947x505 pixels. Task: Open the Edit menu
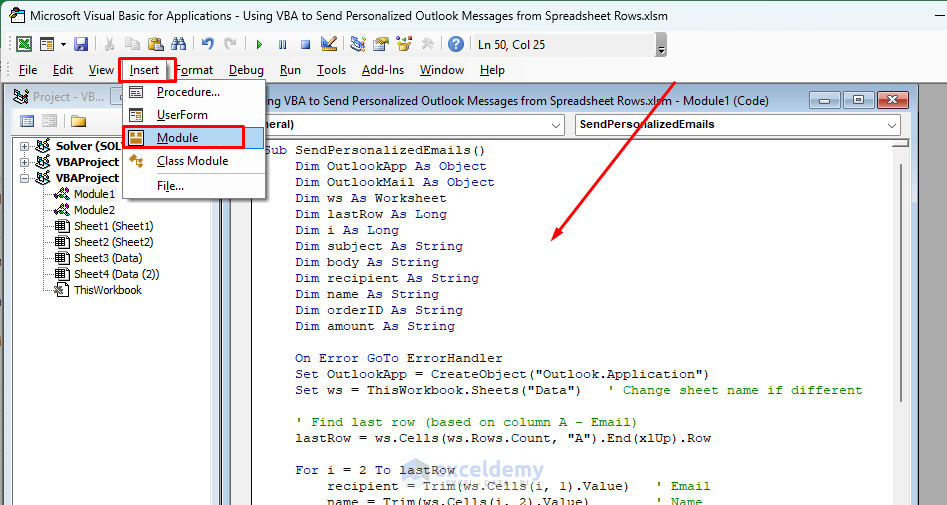tap(63, 70)
